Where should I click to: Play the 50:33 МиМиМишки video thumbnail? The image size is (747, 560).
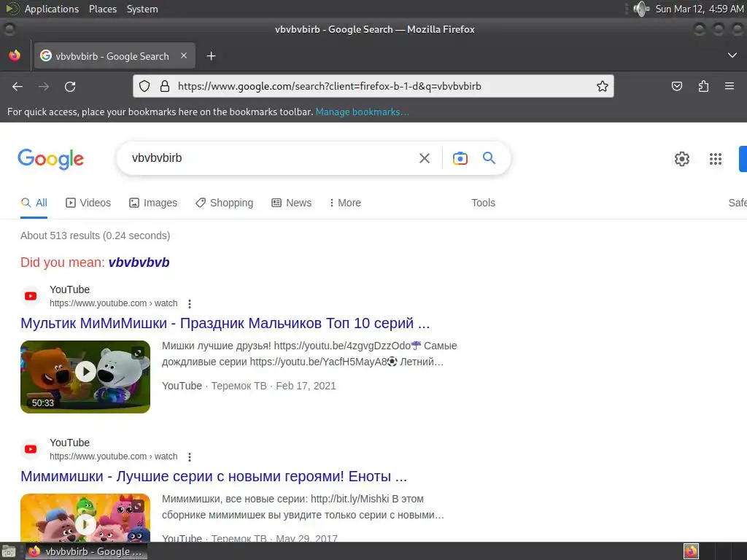85,377
